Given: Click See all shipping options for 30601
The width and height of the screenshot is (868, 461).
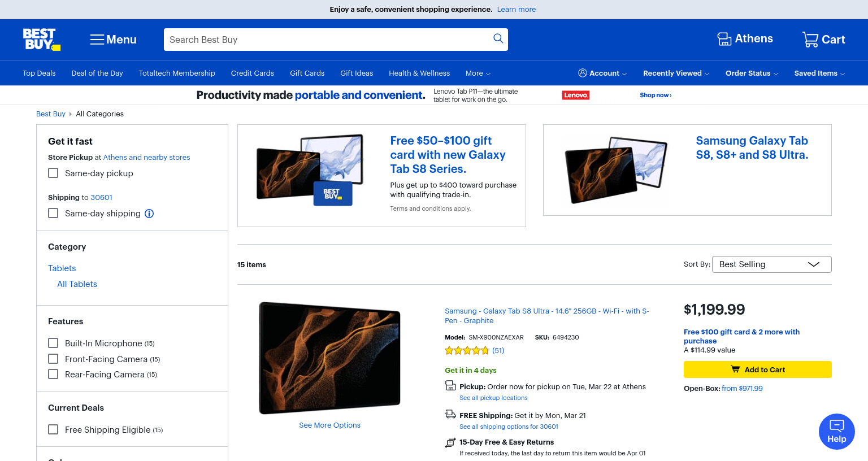Looking at the screenshot, I should point(509,427).
